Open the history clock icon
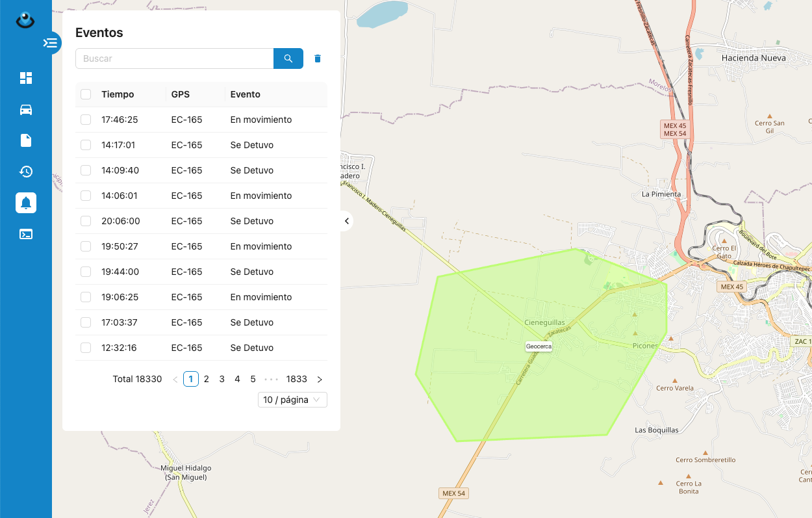Image resolution: width=812 pixels, height=518 pixels. 26,172
